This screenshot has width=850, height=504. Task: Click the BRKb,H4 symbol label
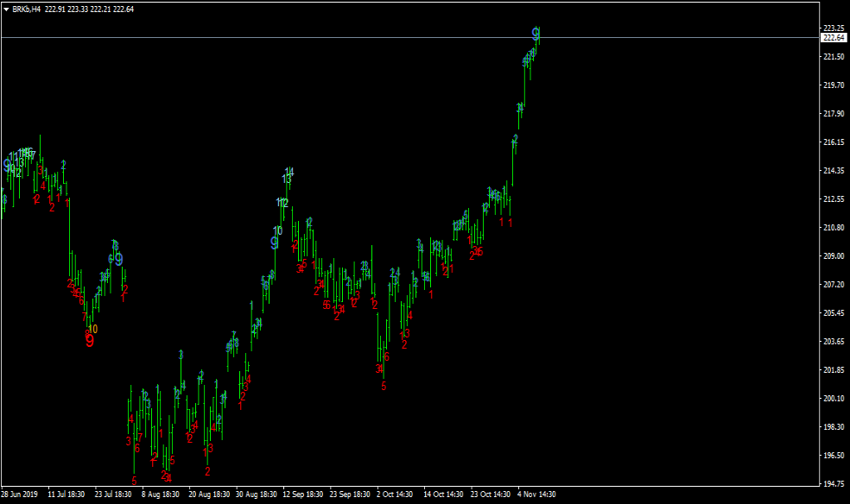[x=27, y=9]
